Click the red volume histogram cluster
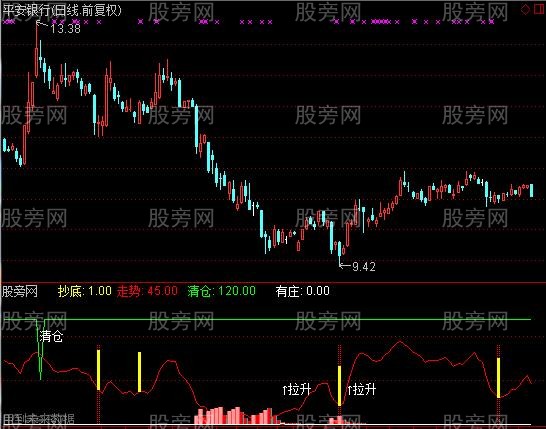The image size is (546, 429). 237,415
